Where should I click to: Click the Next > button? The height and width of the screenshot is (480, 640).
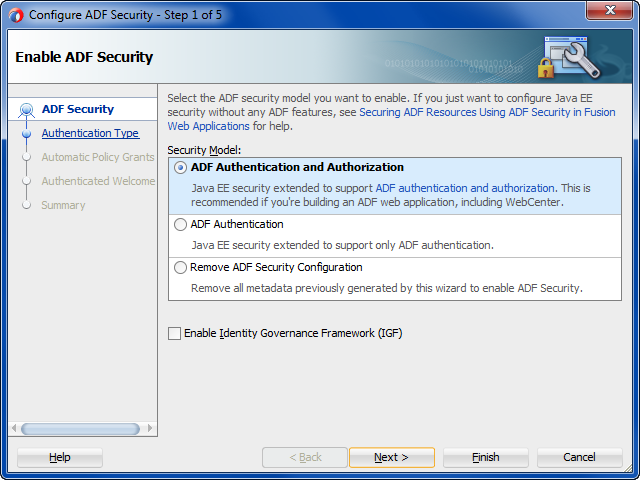[x=391, y=457]
